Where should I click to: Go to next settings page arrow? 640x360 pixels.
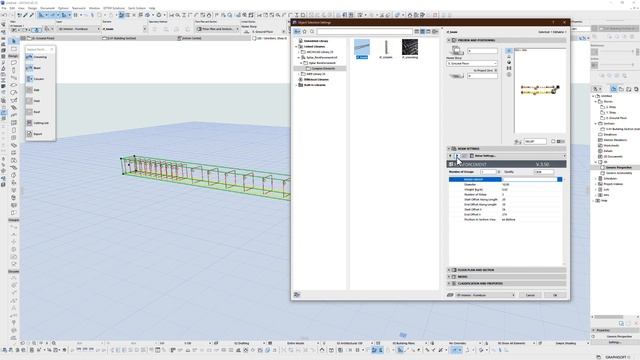pos(458,156)
